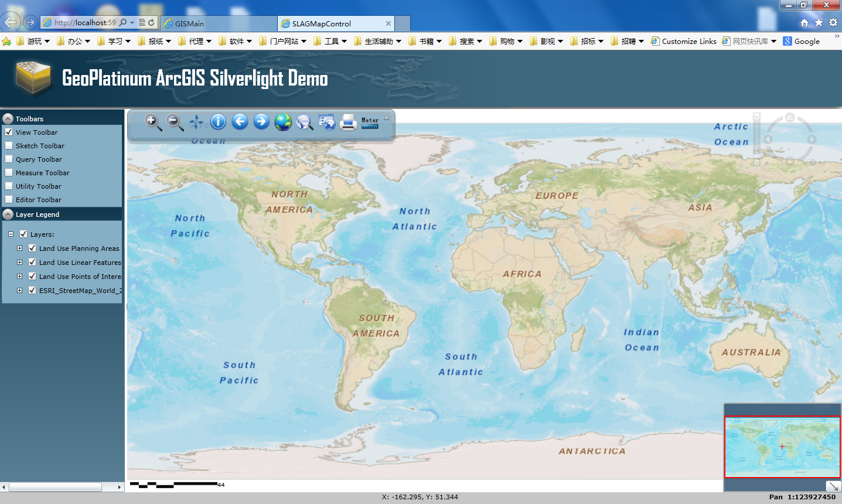The height and width of the screenshot is (504, 842).
Task: Enable the Measure Toolbar checkbox
Action: 9,172
